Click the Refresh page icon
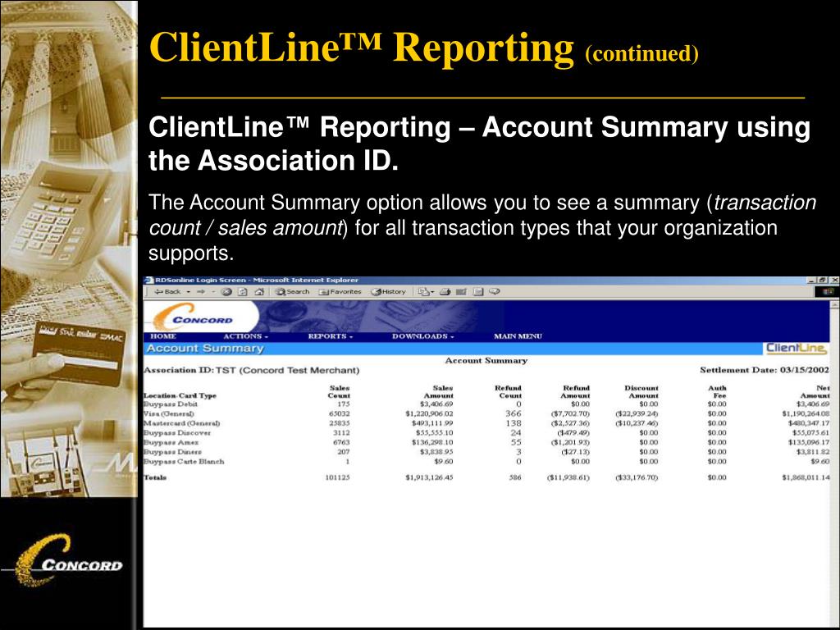840x630 pixels. pos(243,291)
